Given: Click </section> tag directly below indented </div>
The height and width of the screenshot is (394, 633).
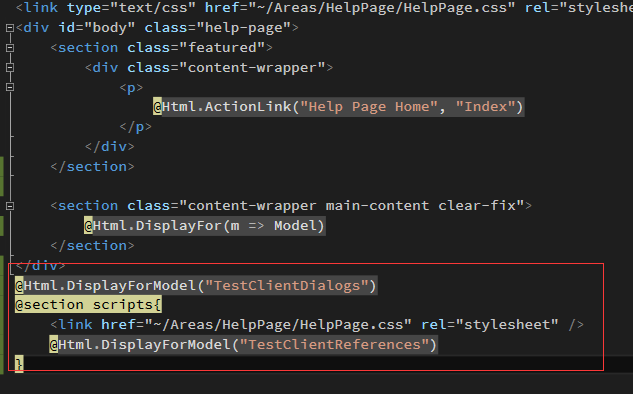Looking at the screenshot, I should pos(92,166).
